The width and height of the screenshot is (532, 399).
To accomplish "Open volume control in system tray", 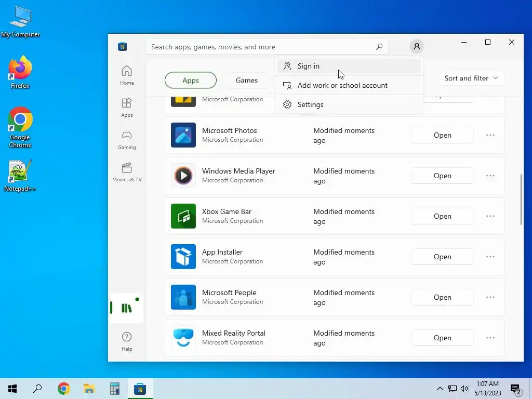I will tap(464, 389).
